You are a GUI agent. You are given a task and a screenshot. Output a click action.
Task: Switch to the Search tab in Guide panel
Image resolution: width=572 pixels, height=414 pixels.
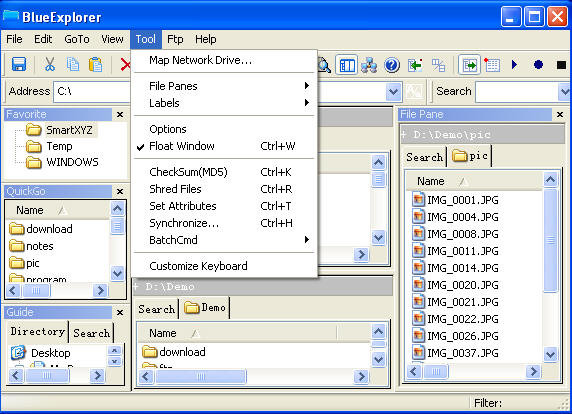pos(91,333)
